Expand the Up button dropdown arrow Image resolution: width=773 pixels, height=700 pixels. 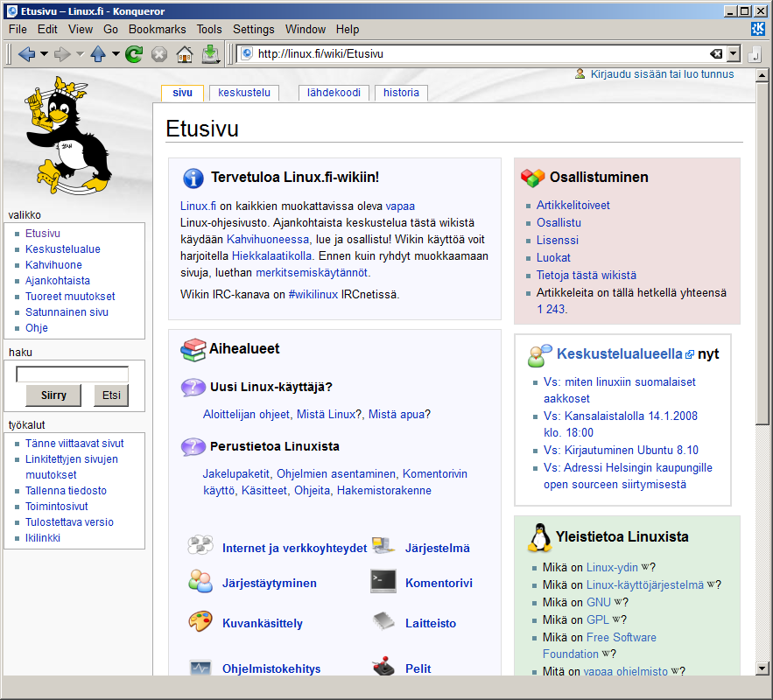tap(115, 54)
